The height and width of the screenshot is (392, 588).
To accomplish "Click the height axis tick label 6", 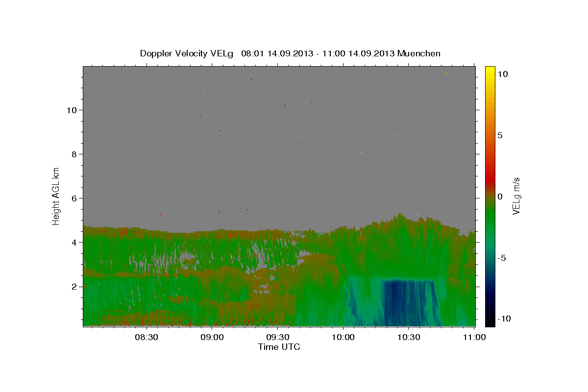I will [74, 198].
